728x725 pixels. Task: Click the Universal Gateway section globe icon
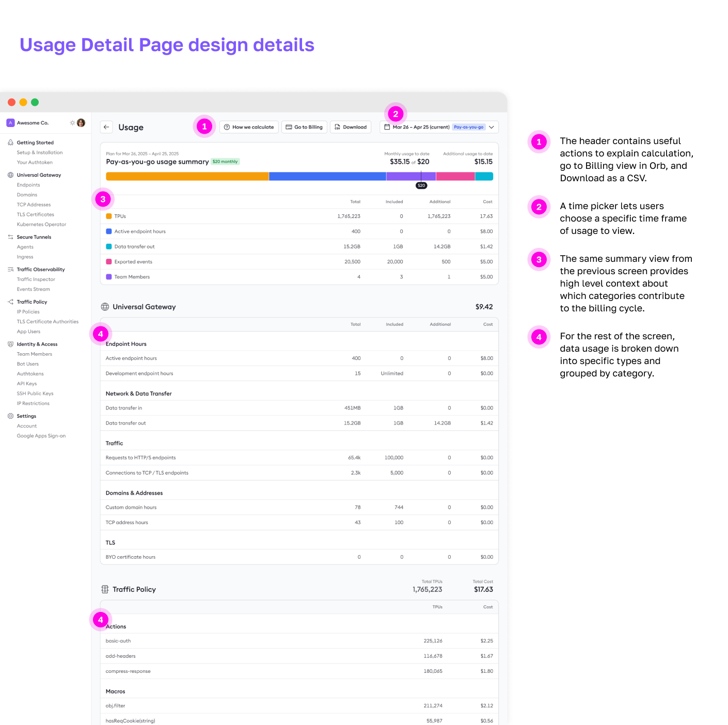click(105, 307)
